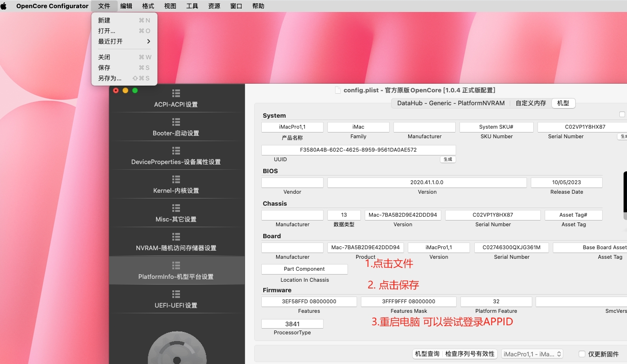Image resolution: width=627 pixels, height=364 pixels.
Task: Open the 资源 menu
Action: tap(214, 6)
